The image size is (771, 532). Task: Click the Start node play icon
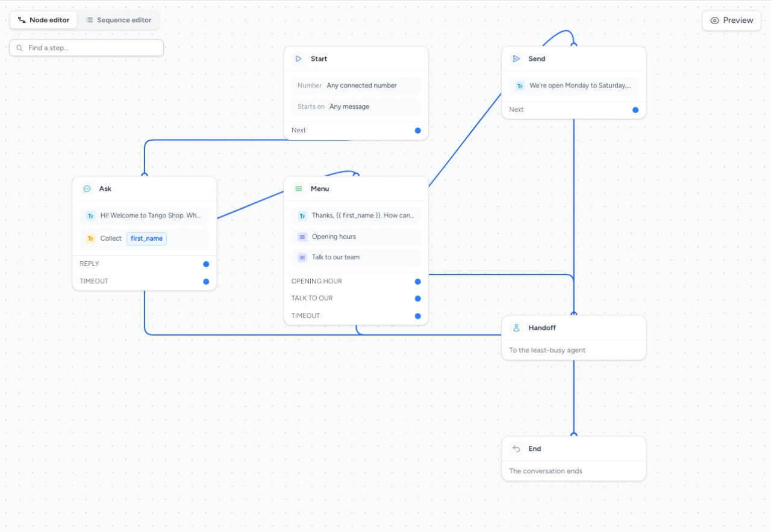click(298, 59)
